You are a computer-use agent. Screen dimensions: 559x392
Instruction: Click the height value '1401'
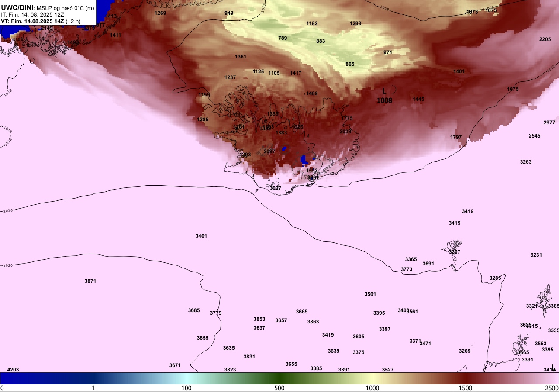point(459,72)
